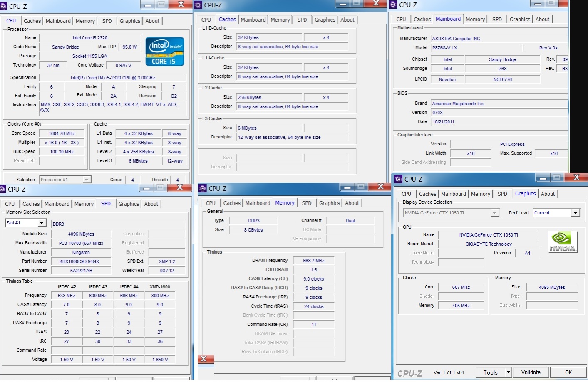Screen dimensions: 588x382
Task: Select the Cycle Time value 24 clocks
Action: [x=314, y=306]
